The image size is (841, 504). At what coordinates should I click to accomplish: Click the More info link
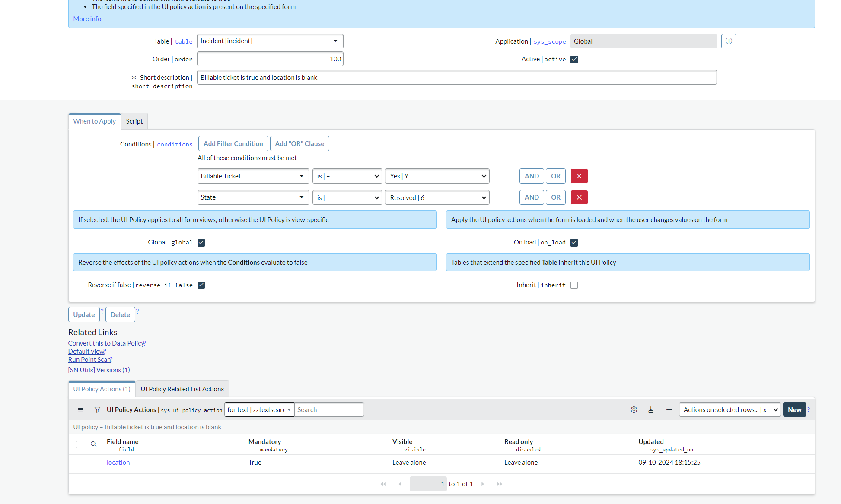coord(87,19)
